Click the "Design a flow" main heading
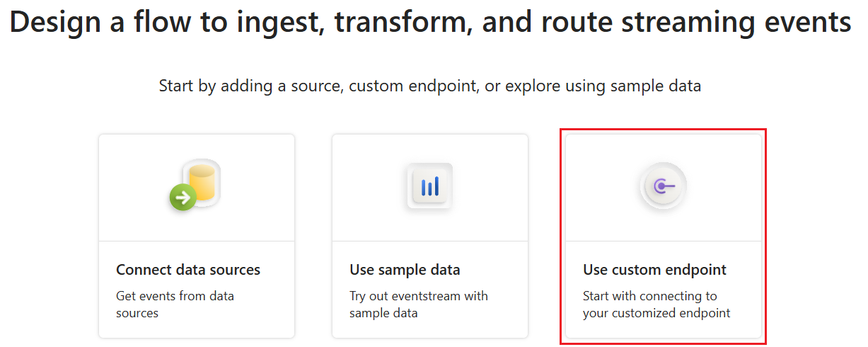 [430, 23]
